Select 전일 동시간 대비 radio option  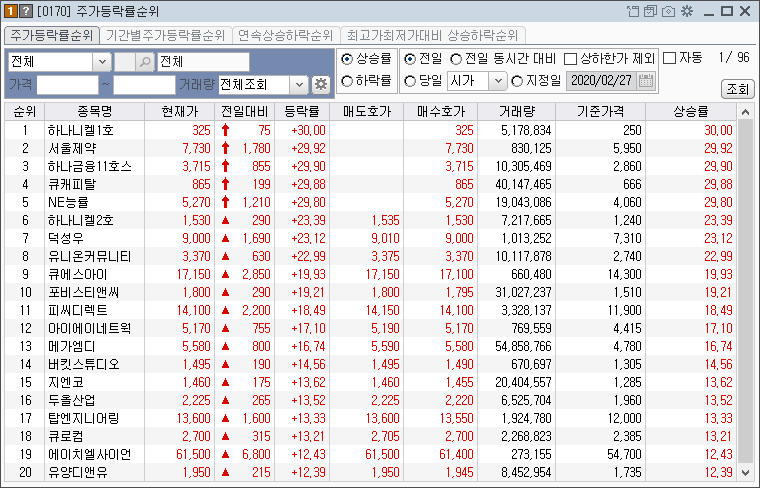(456, 59)
